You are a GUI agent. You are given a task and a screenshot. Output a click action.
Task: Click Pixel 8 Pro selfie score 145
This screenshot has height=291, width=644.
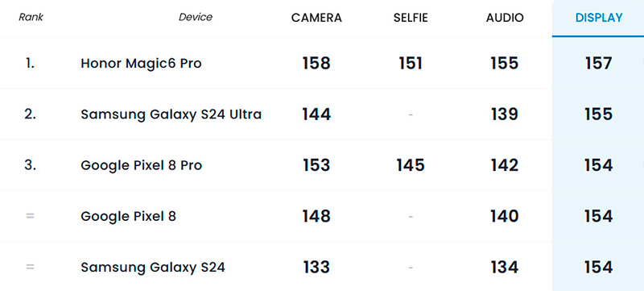[x=411, y=165]
